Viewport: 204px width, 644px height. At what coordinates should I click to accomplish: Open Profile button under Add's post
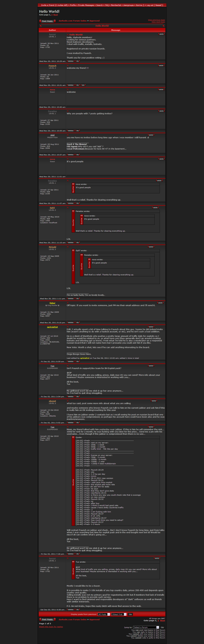pyautogui.click(x=71, y=154)
